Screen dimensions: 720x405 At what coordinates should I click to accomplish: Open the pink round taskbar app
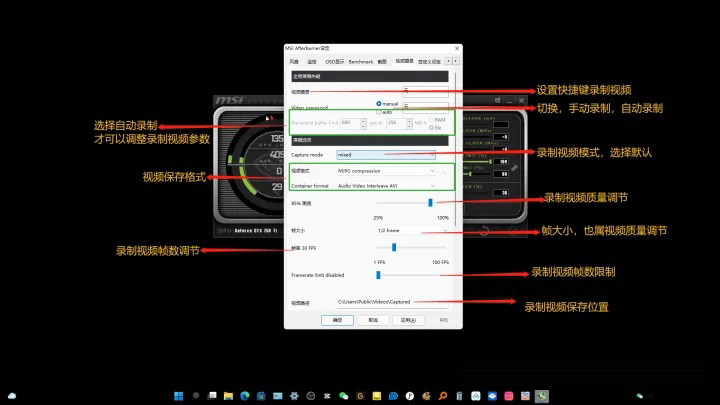[509, 396]
